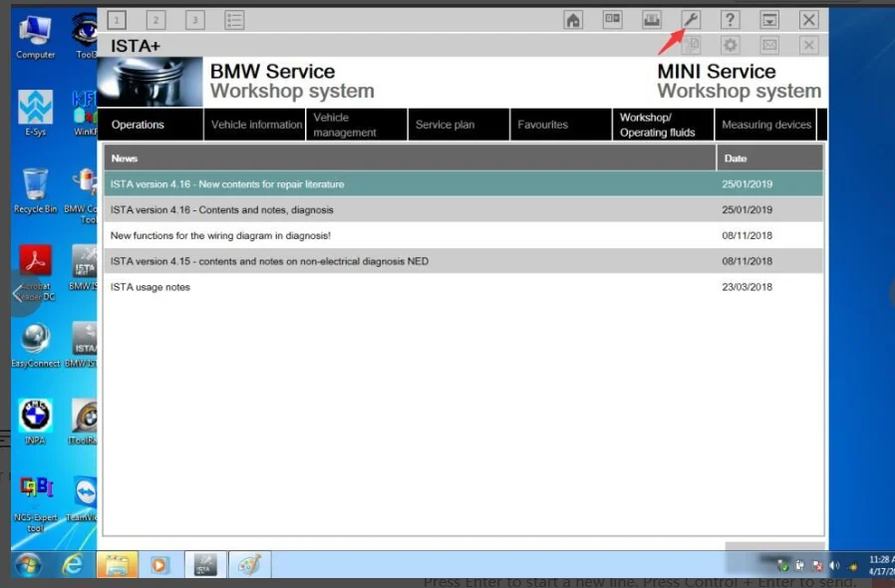Click date 08/11/2018 in wiring diagram row
Image resolution: width=895 pixels, height=588 pixels.
[x=746, y=236]
